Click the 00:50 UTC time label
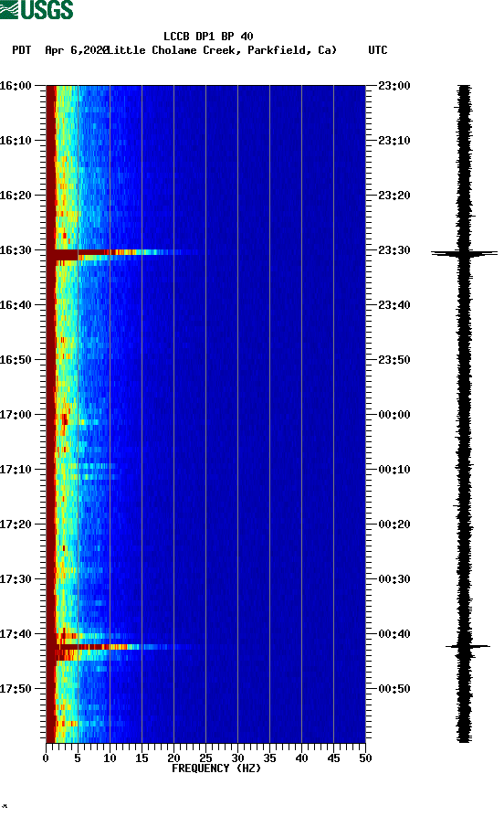Screen dimensions: 504x816 tap(394, 688)
